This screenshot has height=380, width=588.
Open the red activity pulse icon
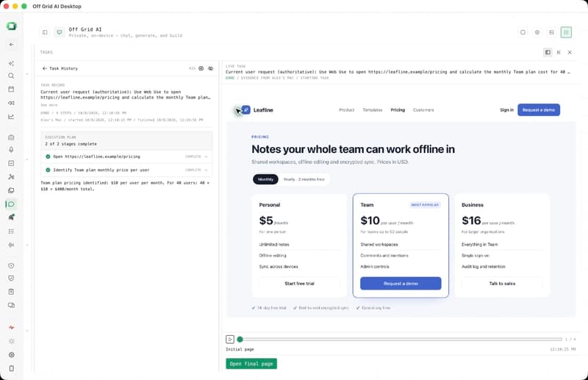point(11,328)
